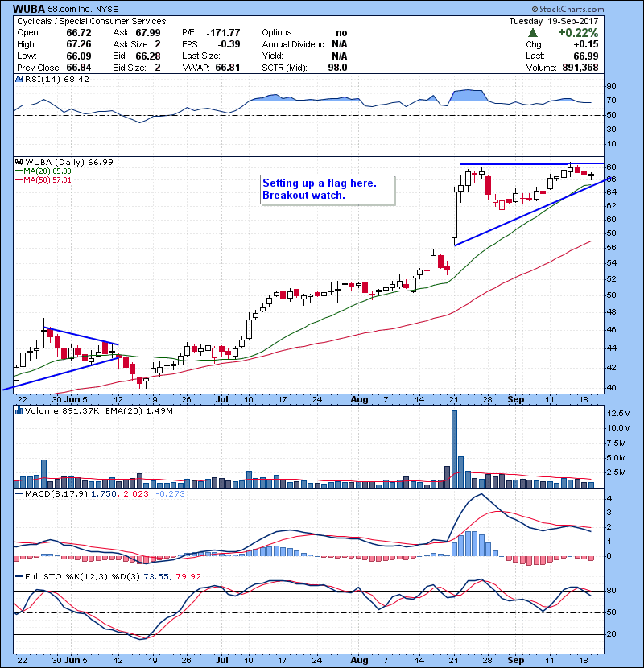Click the Open value 66.72

[x=78, y=33]
